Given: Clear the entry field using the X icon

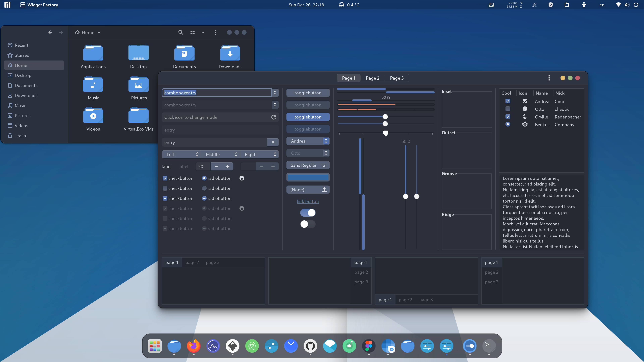Looking at the screenshot, I should click(273, 142).
